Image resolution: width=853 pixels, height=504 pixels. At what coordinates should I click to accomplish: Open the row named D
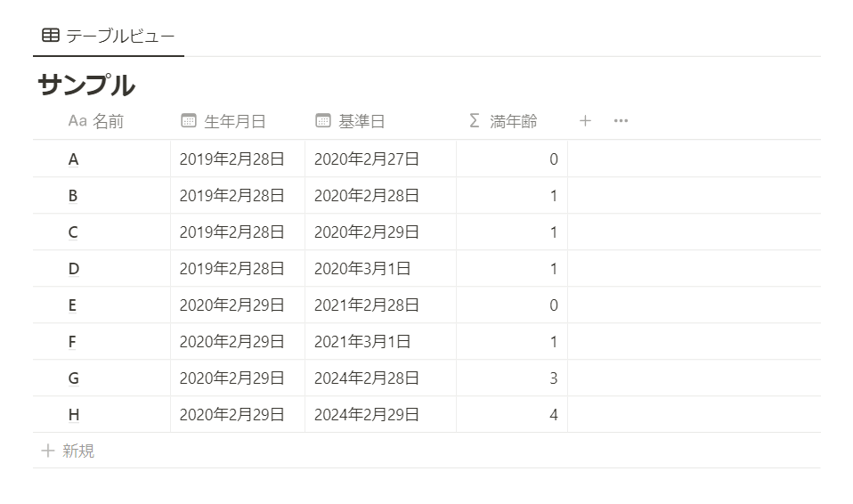click(x=73, y=268)
